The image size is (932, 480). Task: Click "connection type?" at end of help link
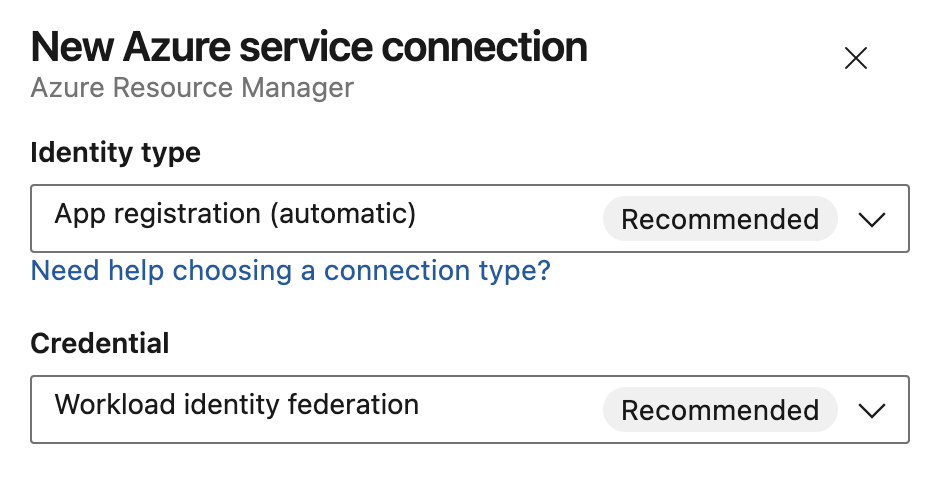(x=437, y=271)
